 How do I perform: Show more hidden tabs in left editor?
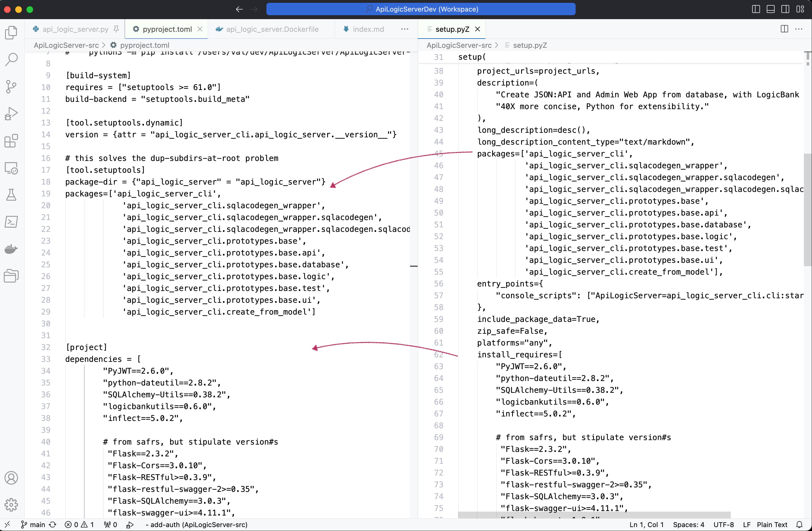coord(405,29)
